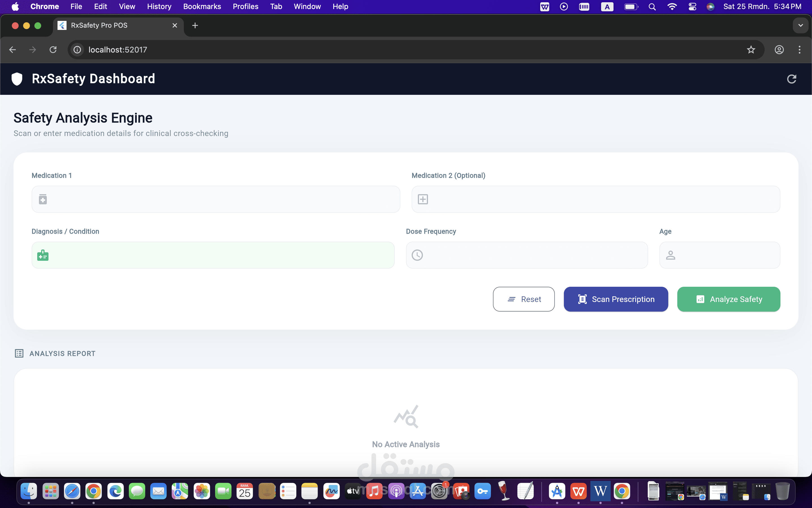View site information icon in address bar

[77, 50]
